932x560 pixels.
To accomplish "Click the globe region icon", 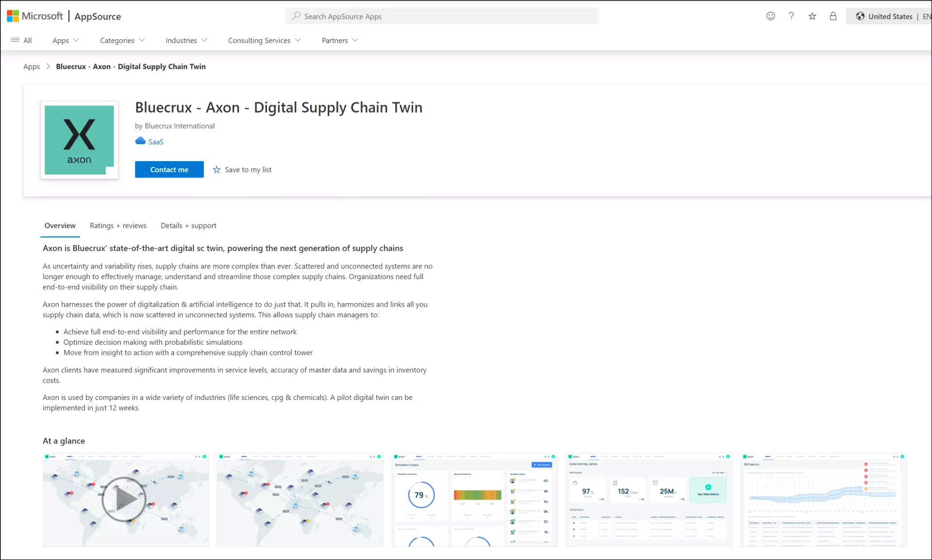I will [860, 16].
